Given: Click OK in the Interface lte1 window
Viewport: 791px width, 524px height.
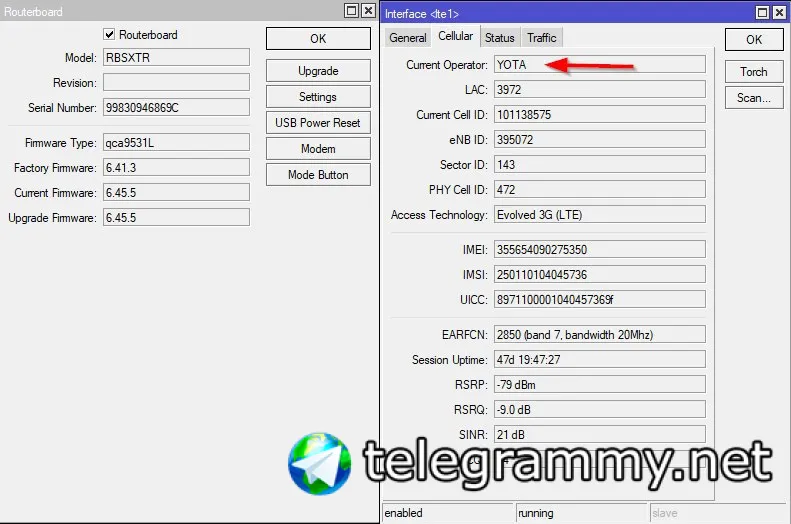Looking at the screenshot, I should 754,40.
